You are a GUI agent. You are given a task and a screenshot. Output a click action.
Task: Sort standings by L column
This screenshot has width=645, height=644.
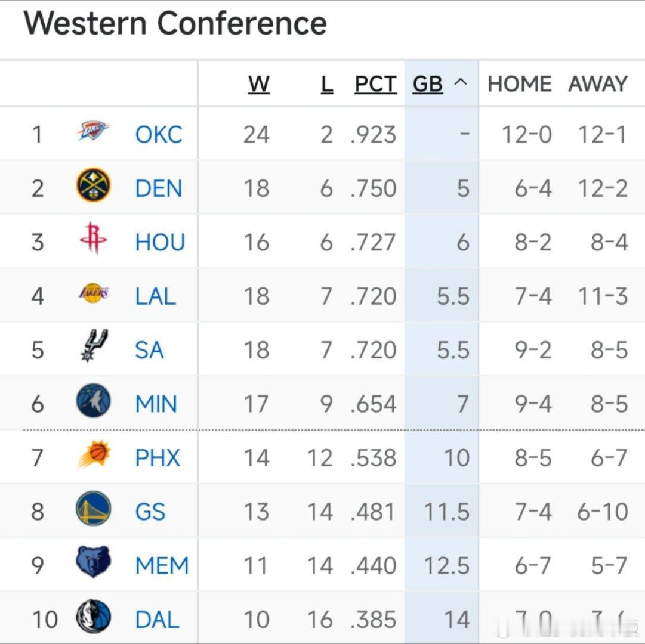pyautogui.click(x=326, y=85)
